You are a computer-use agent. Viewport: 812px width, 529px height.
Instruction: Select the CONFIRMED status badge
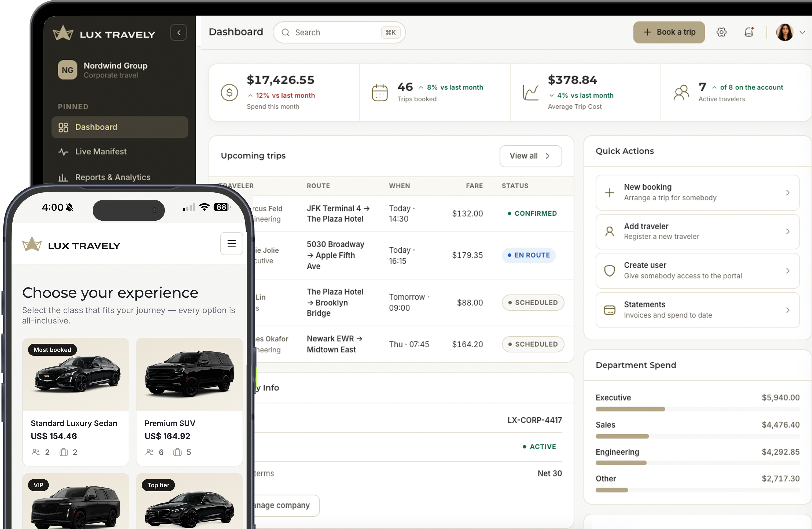click(532, 214)
